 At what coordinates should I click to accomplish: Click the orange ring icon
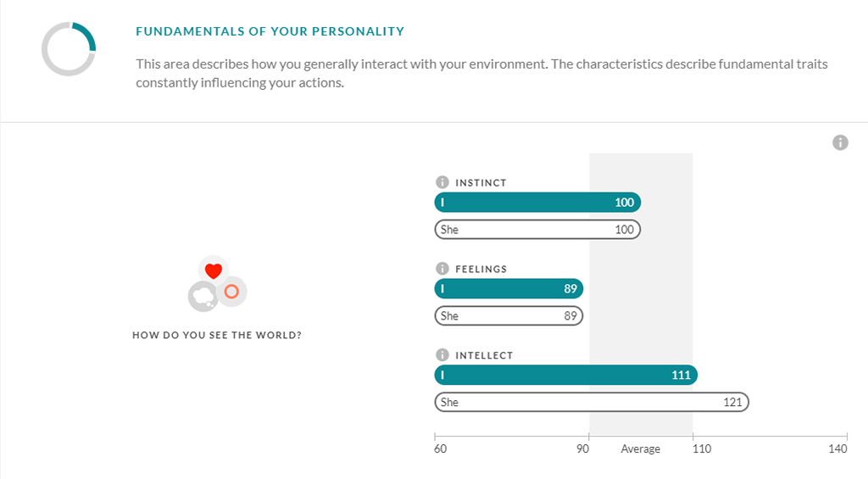pos(231,292)
